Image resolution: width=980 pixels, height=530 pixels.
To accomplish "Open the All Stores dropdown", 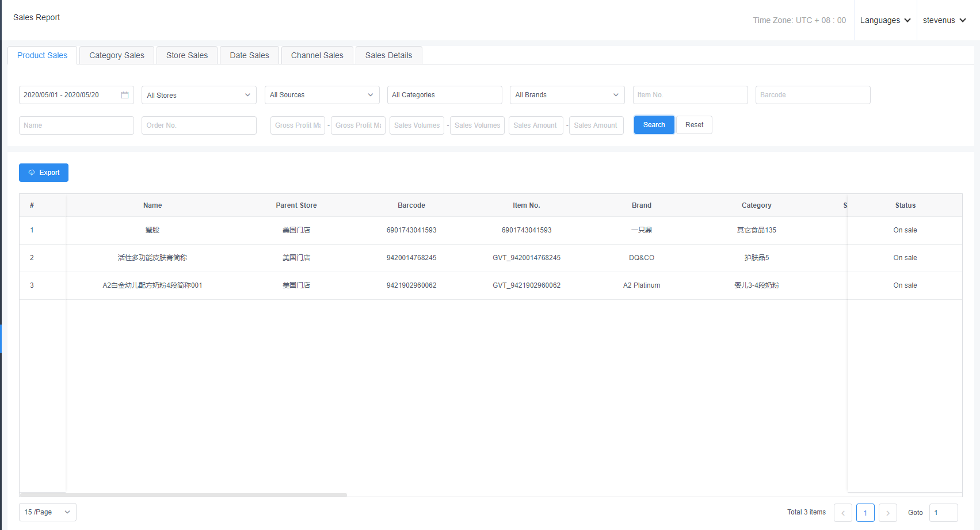I will pos(199,95).
